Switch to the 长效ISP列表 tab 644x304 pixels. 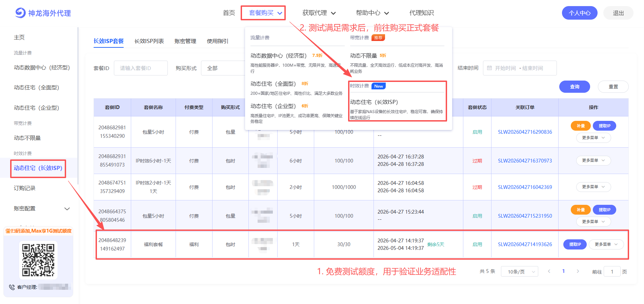(x=149, y=41)
